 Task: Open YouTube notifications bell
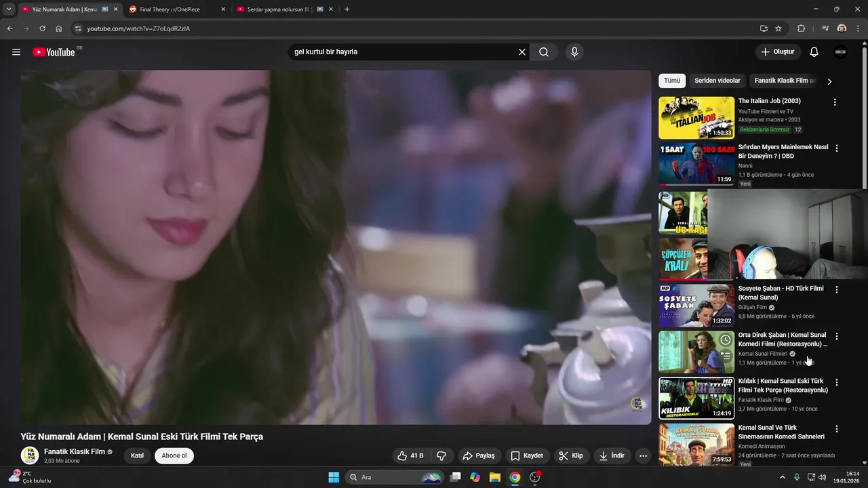pyautogui.click(x=814, y=52)
